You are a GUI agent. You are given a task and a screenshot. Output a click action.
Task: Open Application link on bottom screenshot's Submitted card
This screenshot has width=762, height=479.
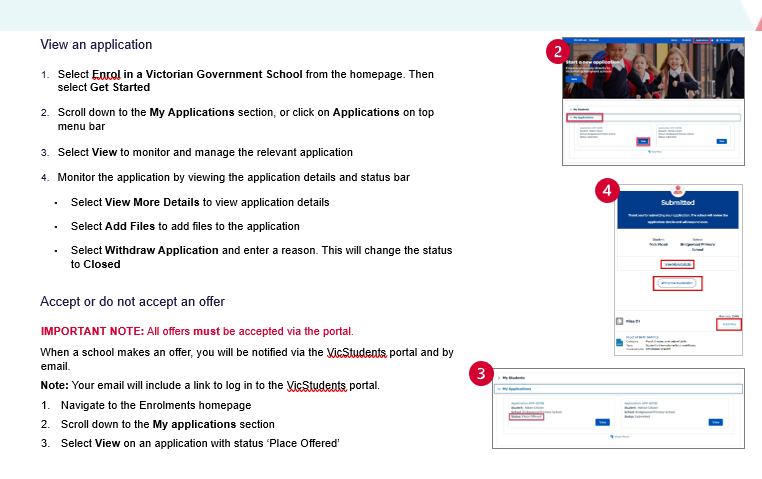pyautogui.click(x=641, y=403)
